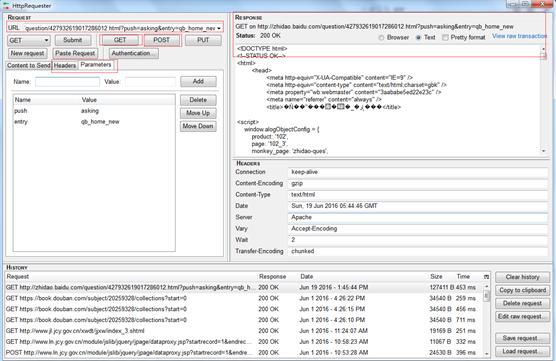This screenshot has height=361, width=556.
Task: Click the History list scrollbar up arrow
Action: [486, 286]
